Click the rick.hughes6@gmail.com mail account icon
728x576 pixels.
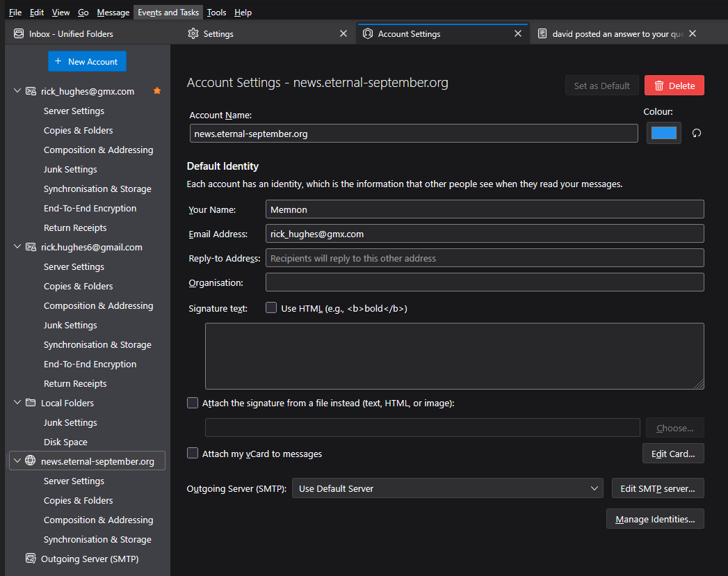tap(31, 247)
